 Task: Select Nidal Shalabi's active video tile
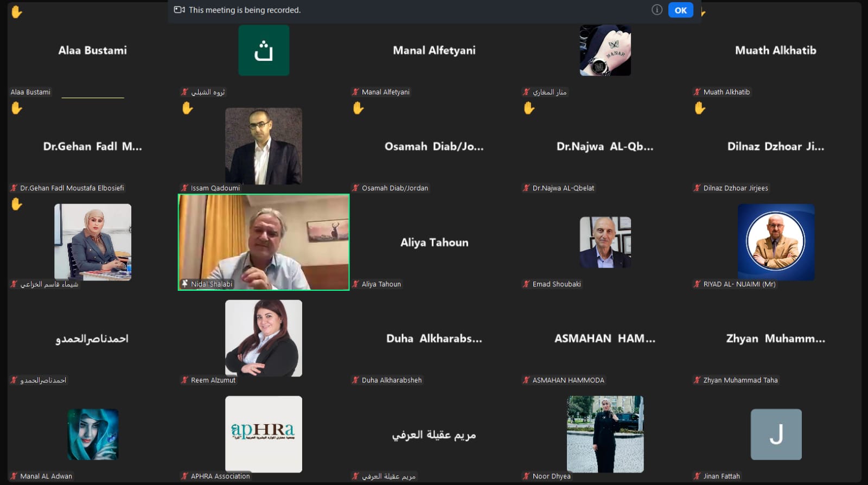point(264,242)
